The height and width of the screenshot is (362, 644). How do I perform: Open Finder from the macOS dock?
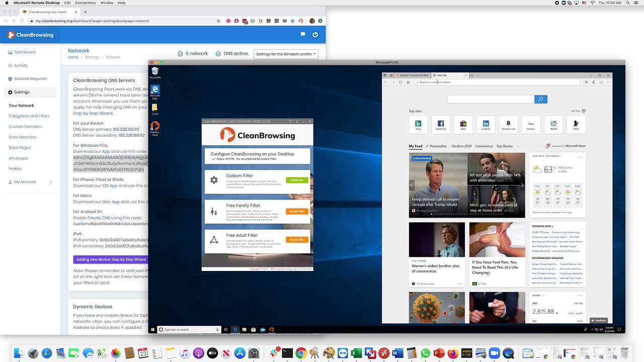click(19, 353)
